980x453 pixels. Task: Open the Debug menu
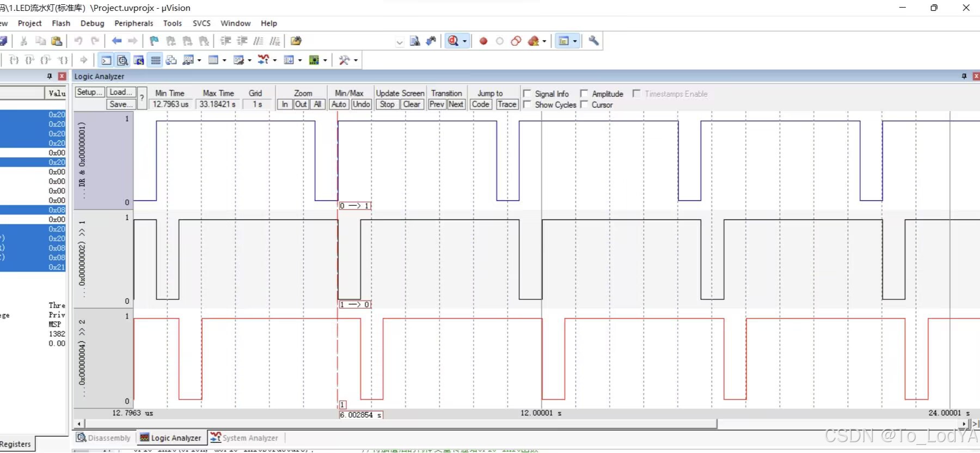92,23
